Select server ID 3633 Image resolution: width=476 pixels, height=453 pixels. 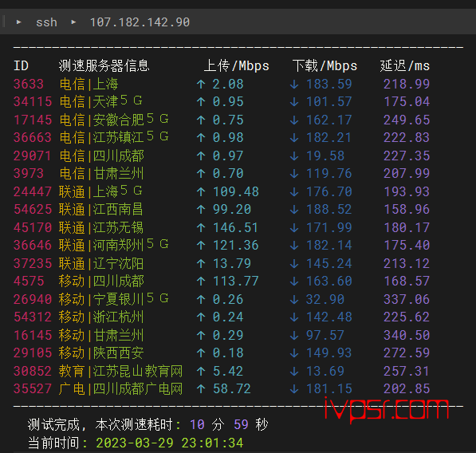click(29, 84)
